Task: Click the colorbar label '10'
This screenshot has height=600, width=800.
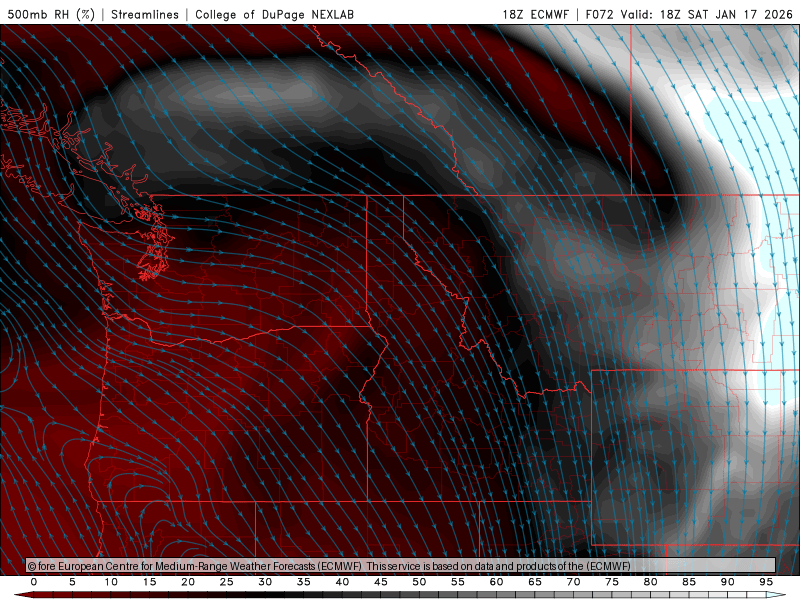Action: [111, 582]
